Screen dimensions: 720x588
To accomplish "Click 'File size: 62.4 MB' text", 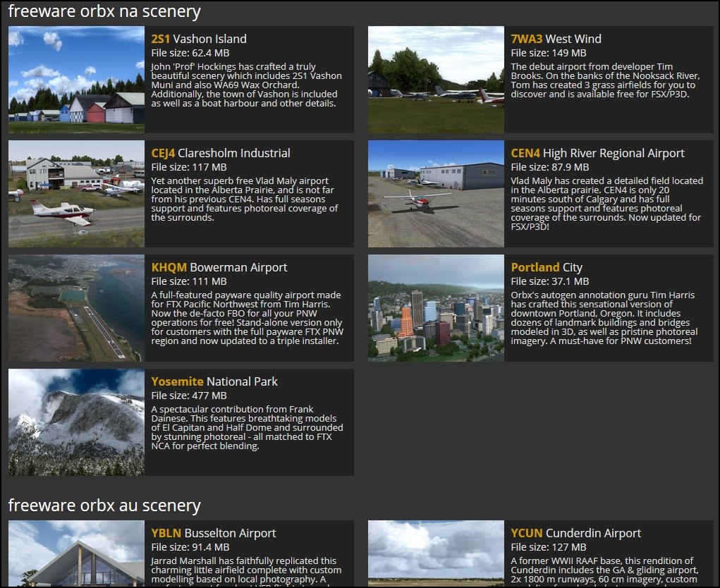I will point(190,53).
